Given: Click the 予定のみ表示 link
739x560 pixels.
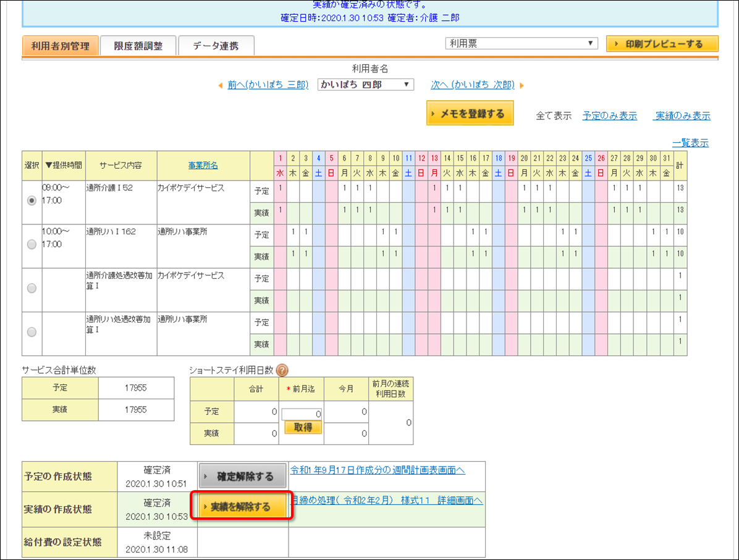Looking at the screenshot, I should click(609, 116).
